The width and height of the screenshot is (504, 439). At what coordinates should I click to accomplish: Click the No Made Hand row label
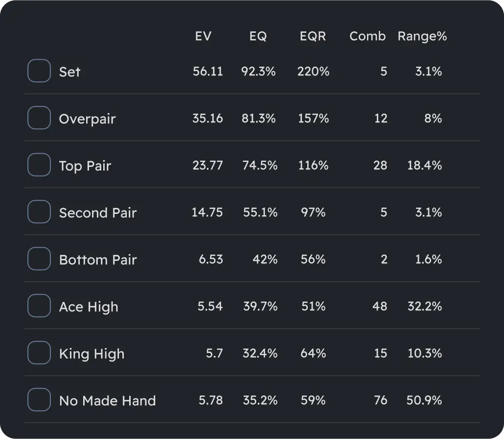coord(107,400)
